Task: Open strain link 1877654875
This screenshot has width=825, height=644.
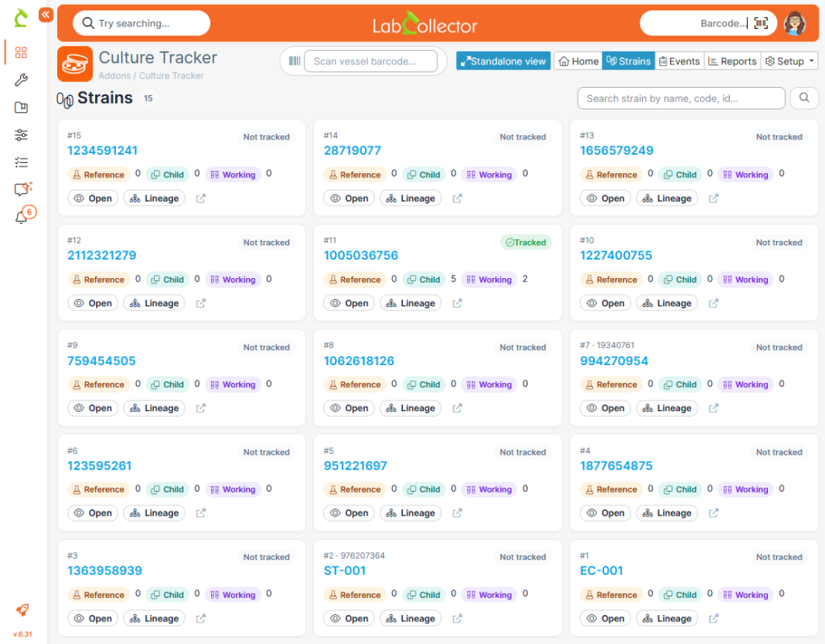Action: pos(616,466)
